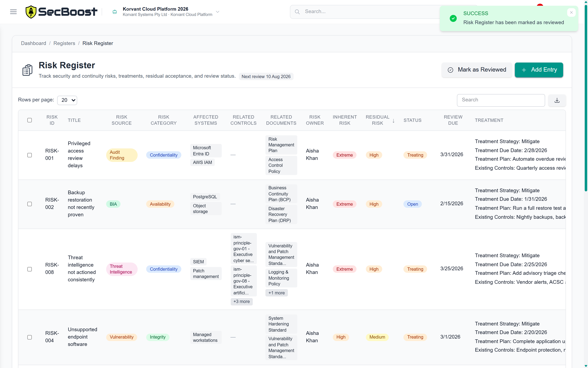
Task: Click Mark as Reviewed button
Action: click(x=477, y=70)
